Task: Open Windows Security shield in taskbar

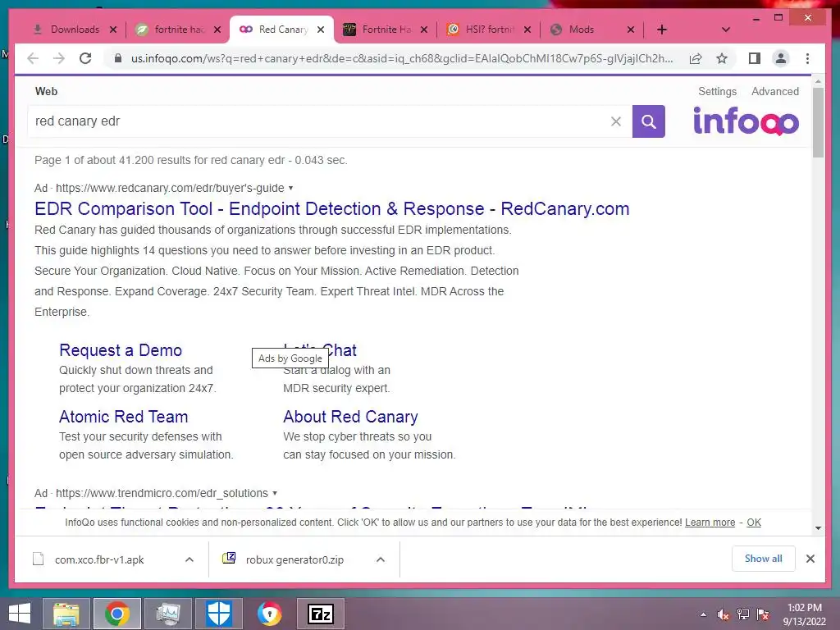Action: 219,614
